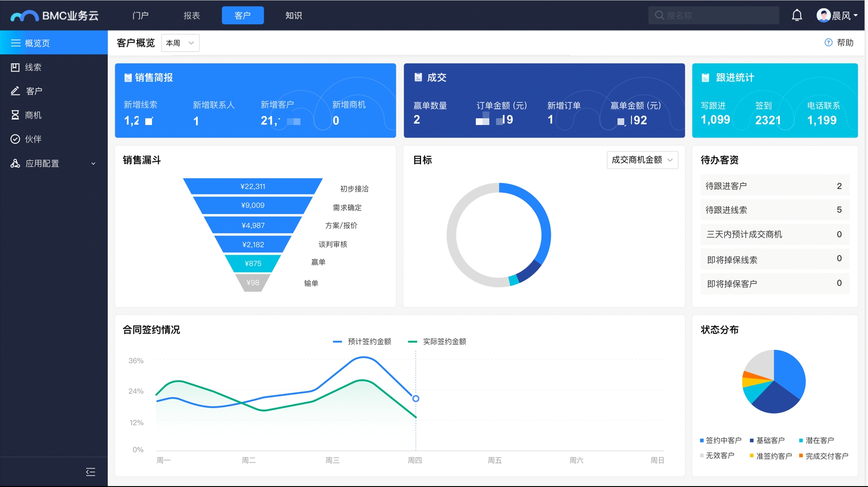Open the 伙伴 checkmark circle icon
868x487 pixels.
[x=15, y=139]
